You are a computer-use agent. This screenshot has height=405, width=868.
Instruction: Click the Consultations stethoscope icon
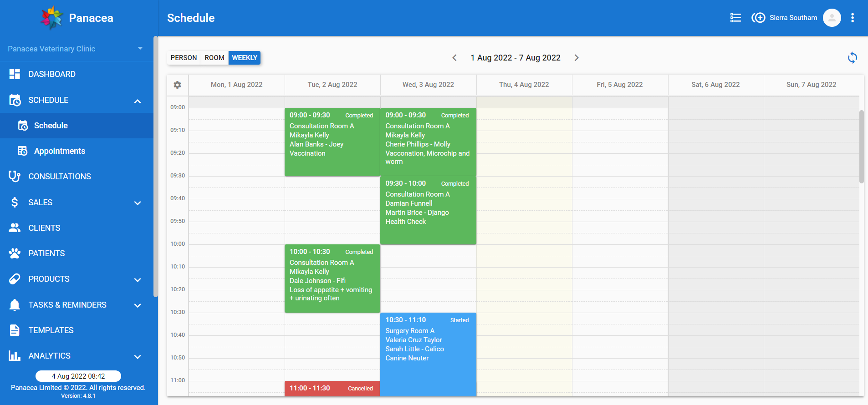click(15, 176)
